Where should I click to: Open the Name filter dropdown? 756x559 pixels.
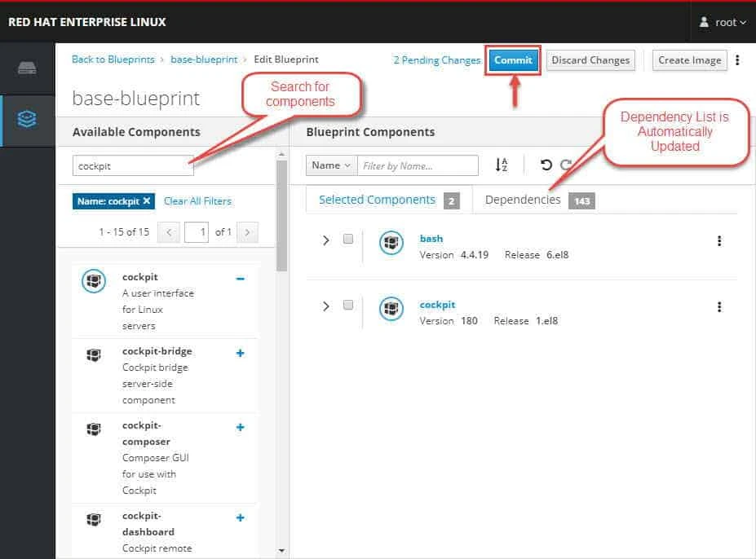pos(330,165)
